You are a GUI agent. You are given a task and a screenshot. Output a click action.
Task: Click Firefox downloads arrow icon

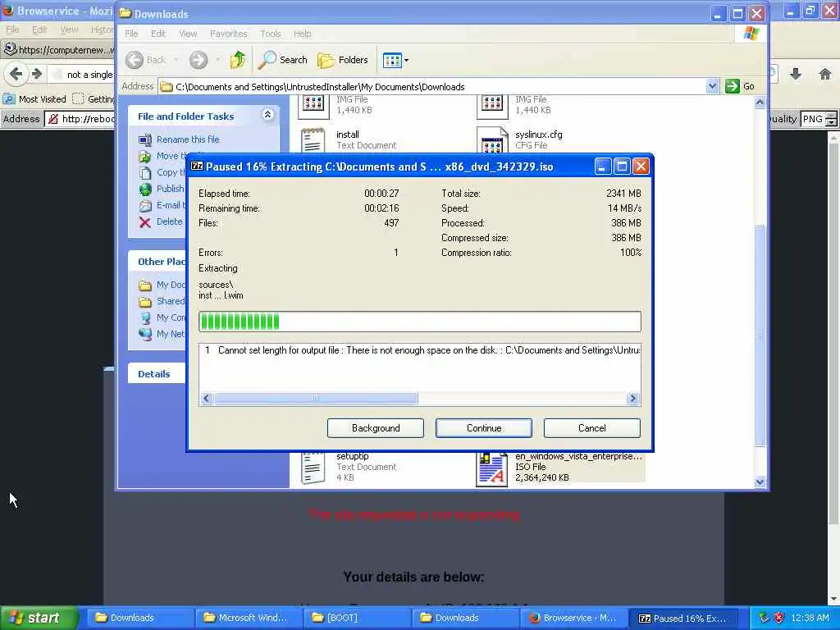pos(796,74)
